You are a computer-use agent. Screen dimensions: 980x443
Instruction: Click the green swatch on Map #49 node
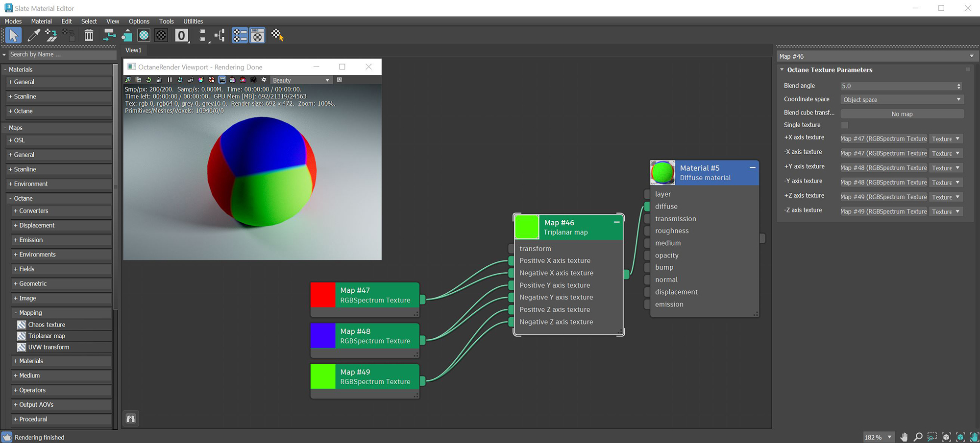pyautogui.click(x=323, y=376)
